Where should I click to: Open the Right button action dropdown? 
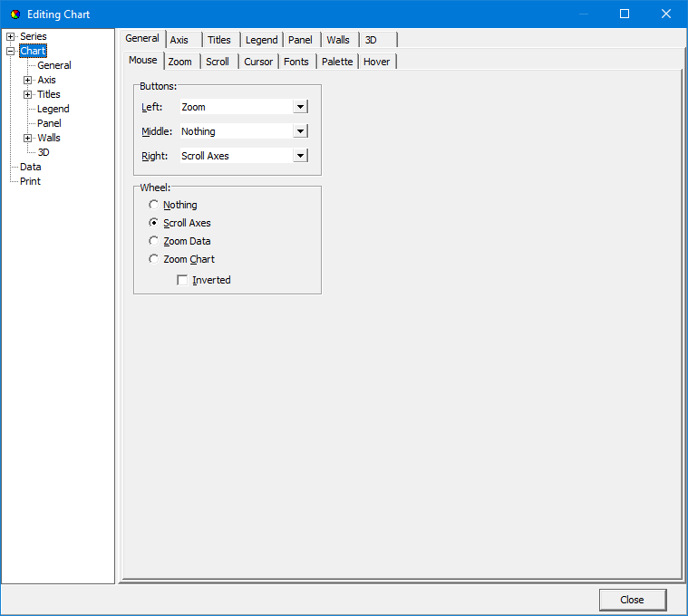300,156
